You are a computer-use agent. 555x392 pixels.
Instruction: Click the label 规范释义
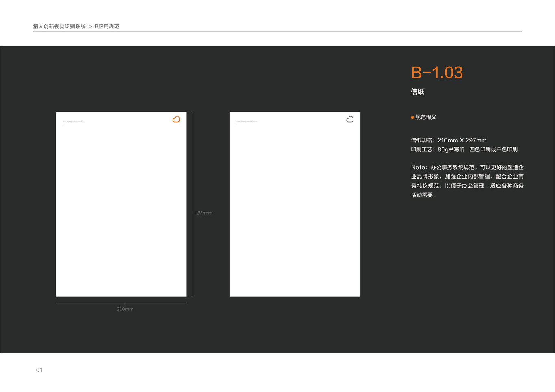pyautogui.click(x=426, y=117)
